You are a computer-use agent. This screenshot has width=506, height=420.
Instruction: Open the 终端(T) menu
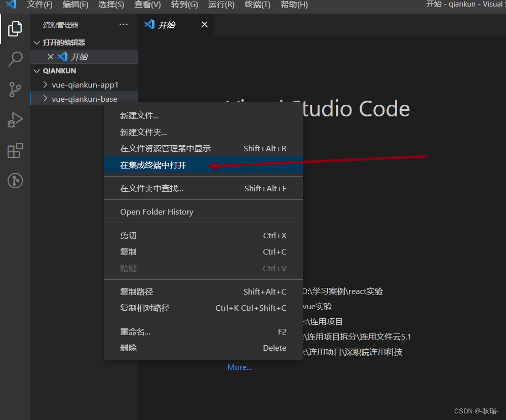coord(257,5)
